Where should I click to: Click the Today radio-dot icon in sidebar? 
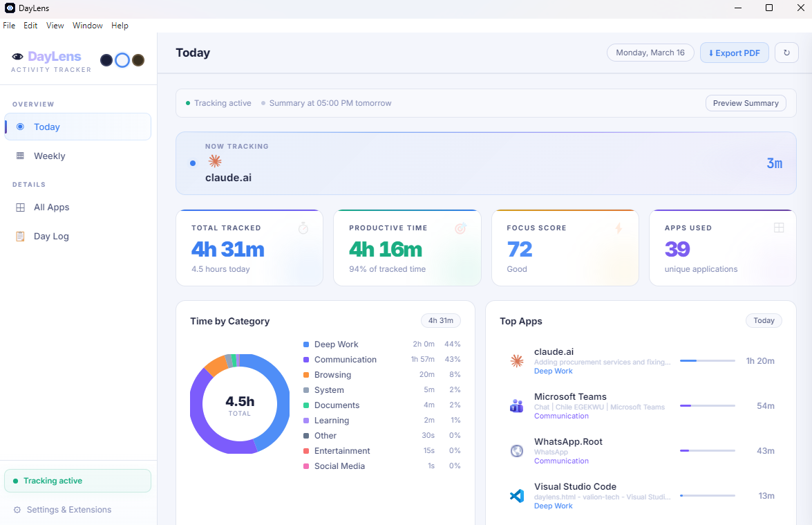(20, 127)
